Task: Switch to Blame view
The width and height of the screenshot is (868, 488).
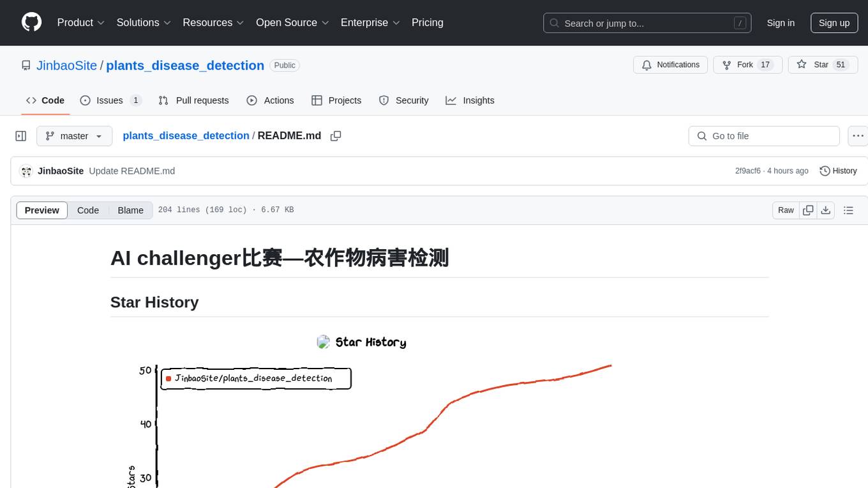Action: pyautogui.click(x=130, y=210)
